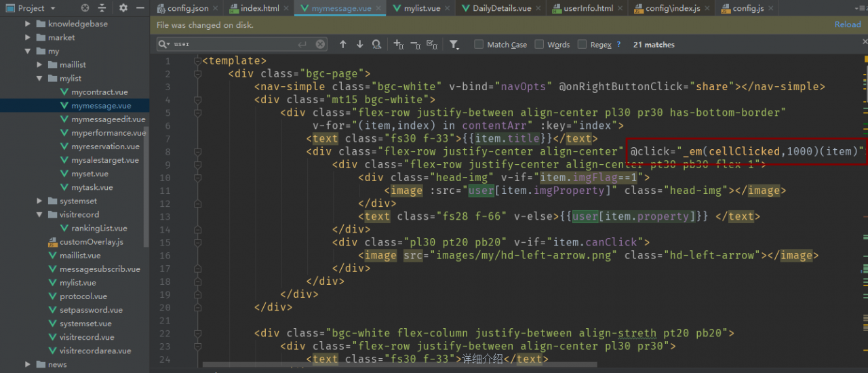This screenshot has width=868, height=373.
Task: Open mysalestarget.vue file
Action: 105,160
